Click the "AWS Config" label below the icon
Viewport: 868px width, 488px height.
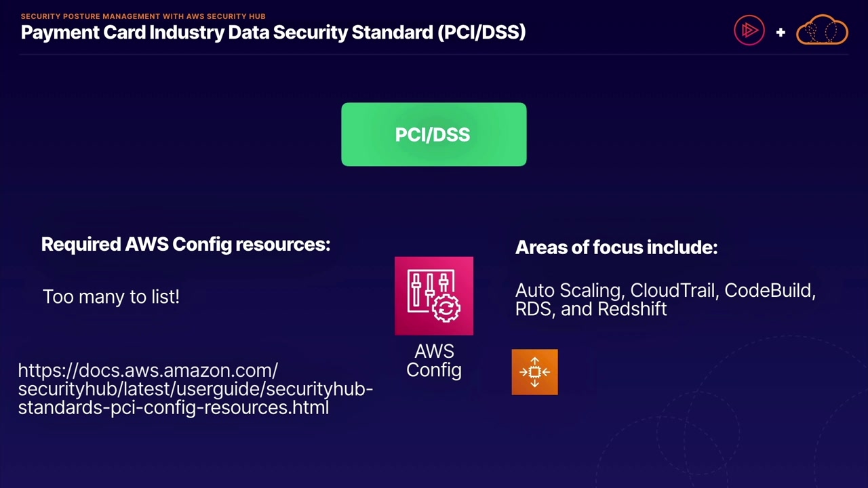click(434, 361)
